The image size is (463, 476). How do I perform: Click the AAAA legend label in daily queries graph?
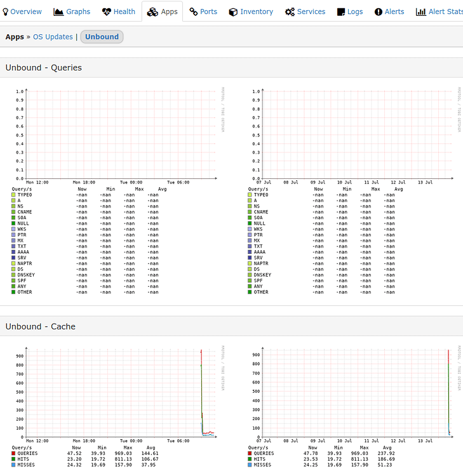click(23, 252)
